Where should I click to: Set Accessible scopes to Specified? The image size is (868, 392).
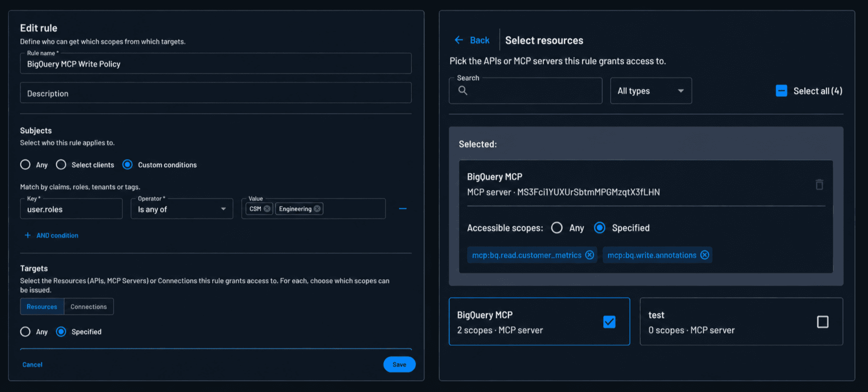pos(600,228)
